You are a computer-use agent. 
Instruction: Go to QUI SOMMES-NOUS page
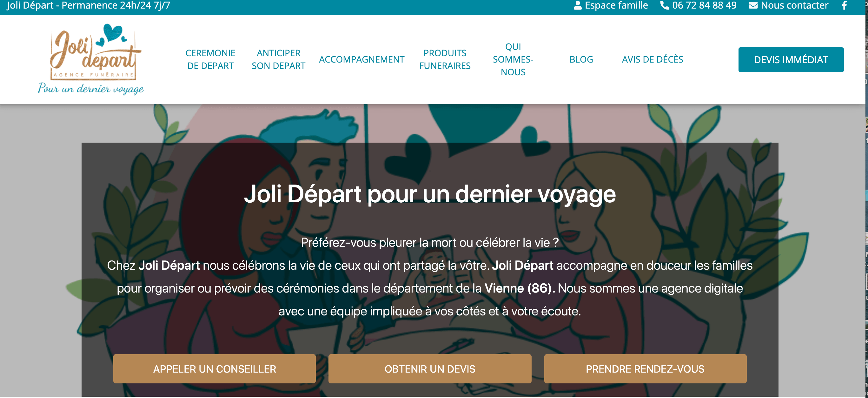tap(513, 59)
